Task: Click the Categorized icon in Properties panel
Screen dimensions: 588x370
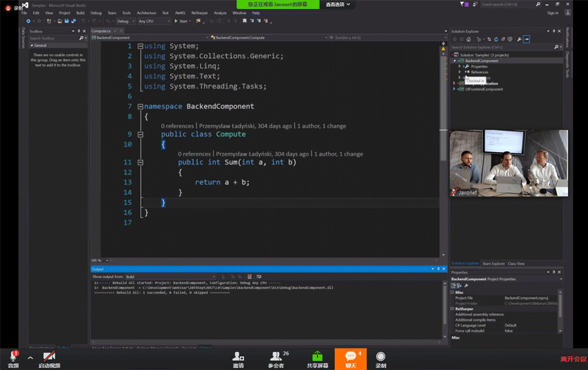Action: click(x=453, y=286)
